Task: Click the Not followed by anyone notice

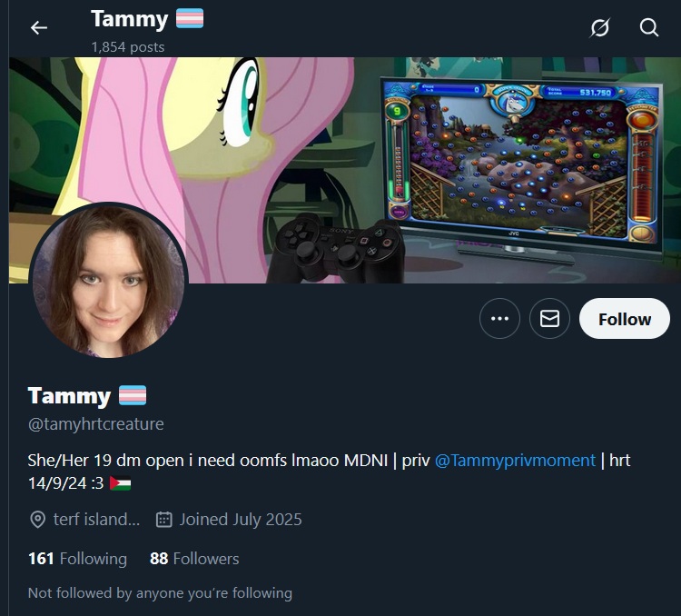Action: pyautogui.click(x=160, y=593)
